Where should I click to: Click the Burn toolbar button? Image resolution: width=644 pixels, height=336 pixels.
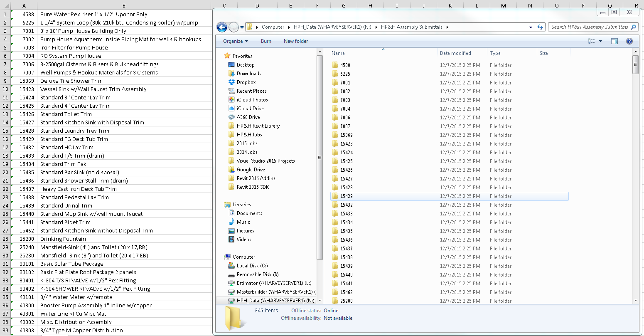[266, 41]
